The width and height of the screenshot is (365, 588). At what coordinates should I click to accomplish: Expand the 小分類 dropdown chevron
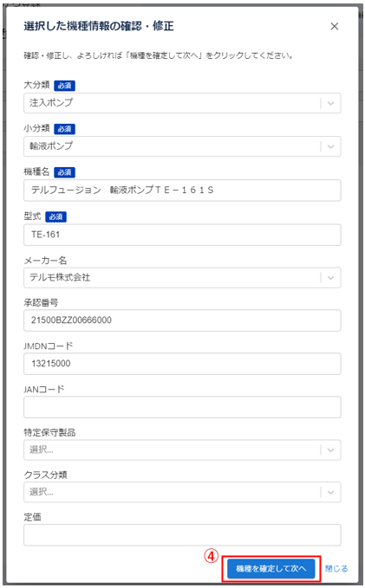pyautogui.click(x=331, y=146)
